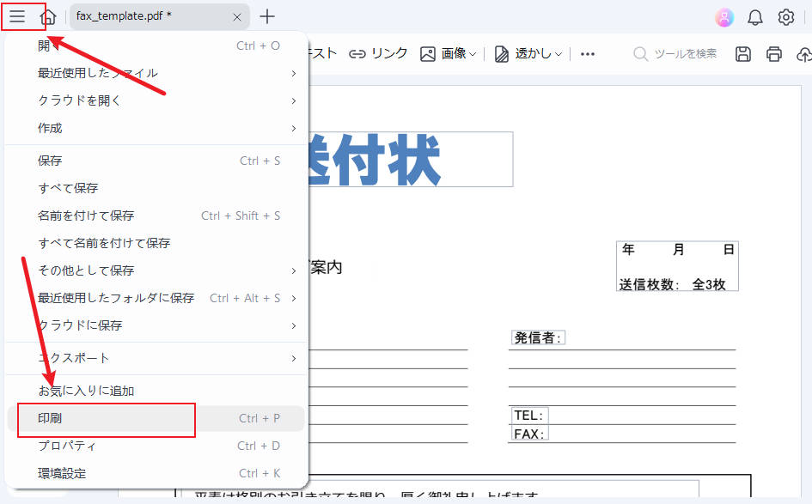Click the user avatar at top right
Screen dimensions: 812x504
pos(725,16)
